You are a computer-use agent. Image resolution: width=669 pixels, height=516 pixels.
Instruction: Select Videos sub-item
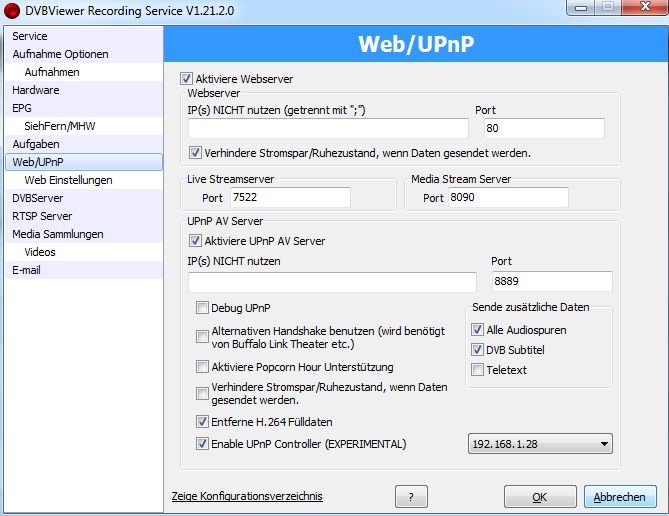[x=84, y=252]
